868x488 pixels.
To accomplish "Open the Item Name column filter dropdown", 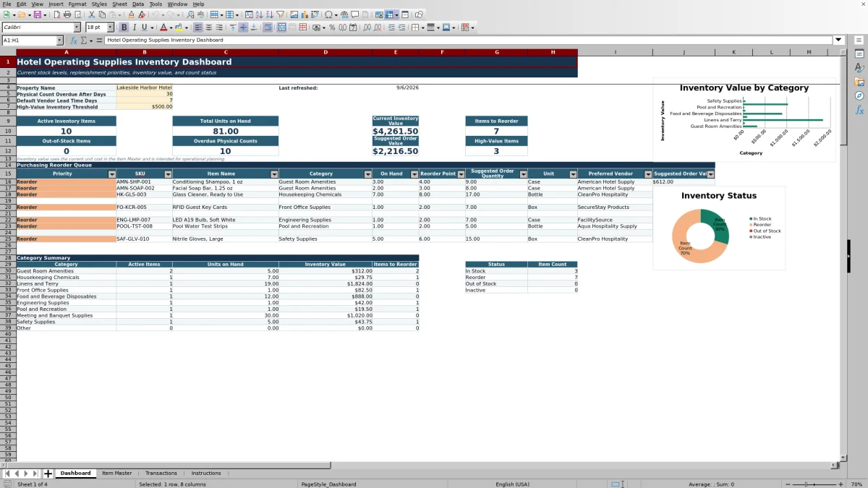I will [274, 174].
